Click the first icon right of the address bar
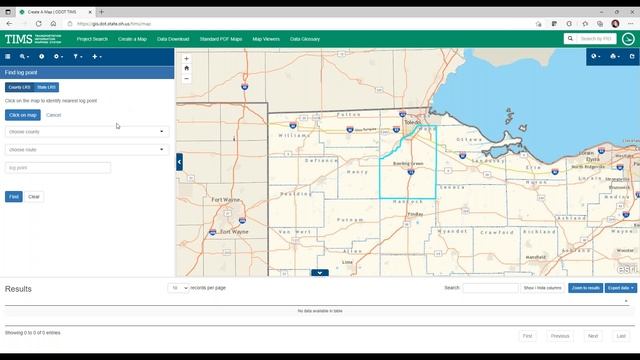Screen dimensions: 640x360 [539, 24]
